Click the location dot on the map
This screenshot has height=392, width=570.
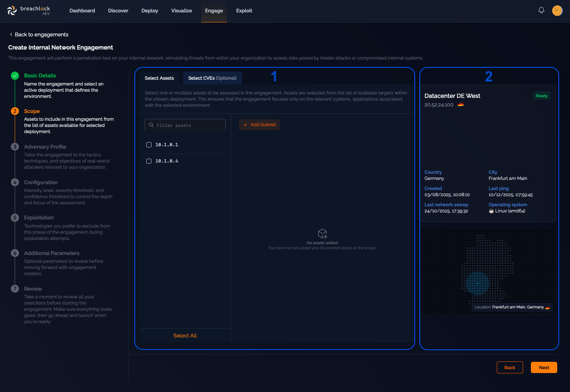coord(477,283)
